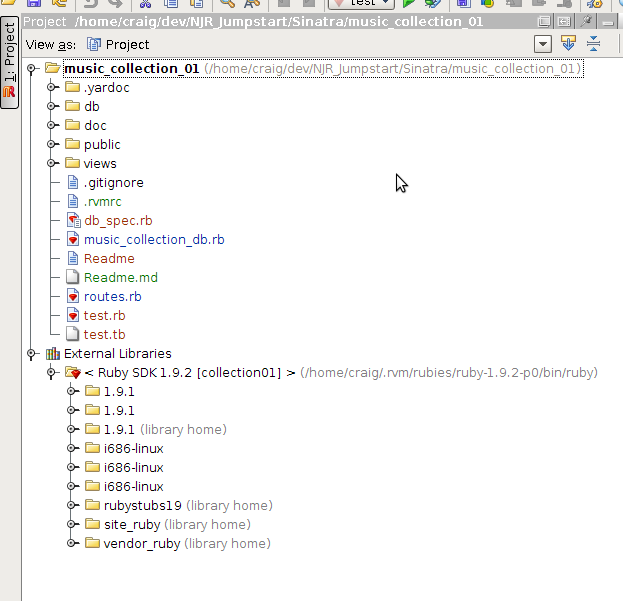
Task: Open the test run configuration dropdown
Action: pos(361,4)
